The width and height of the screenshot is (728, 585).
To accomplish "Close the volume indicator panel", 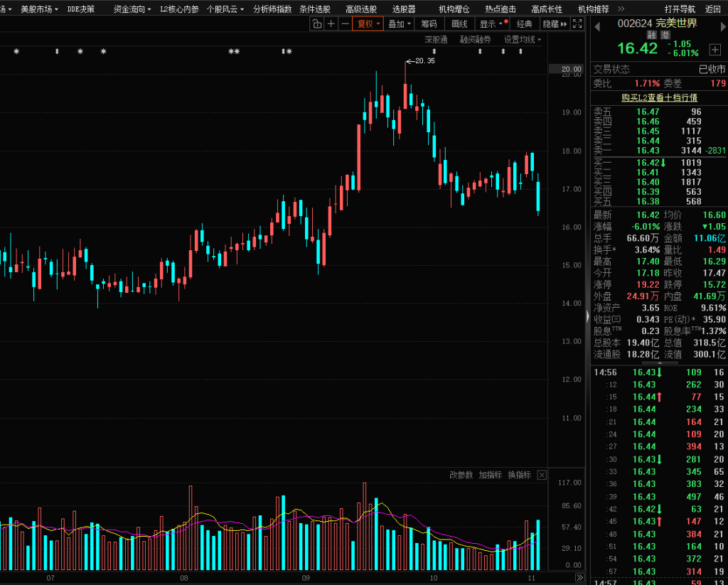I will pos(542,475).
